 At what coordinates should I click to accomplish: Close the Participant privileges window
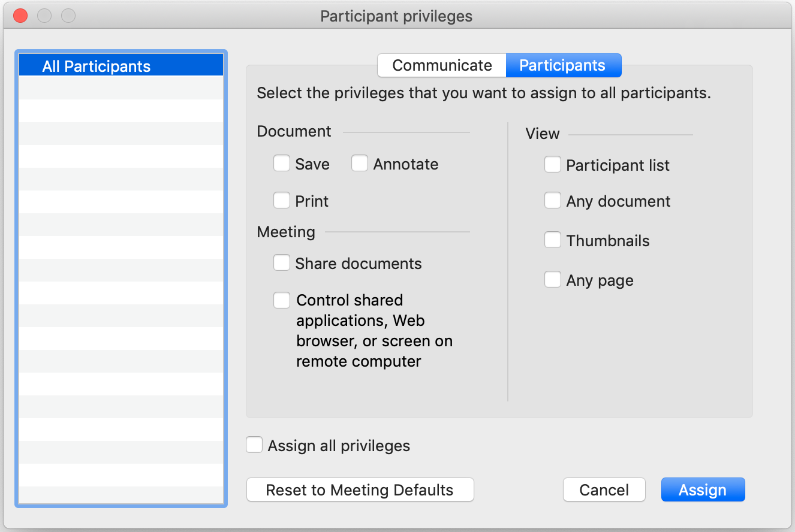(x=20, y=16)
